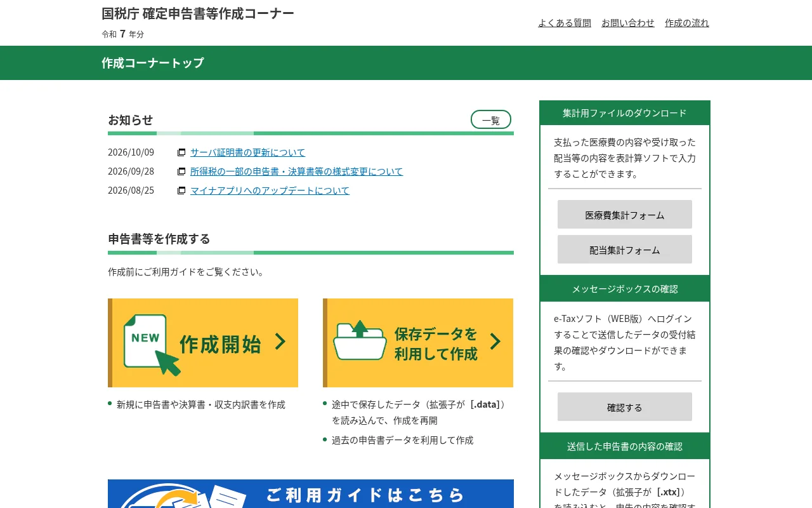Click the chevron arrow on 作成開始 banner
812x508 pixels.
pyautogui.click(x=280, y=342)
